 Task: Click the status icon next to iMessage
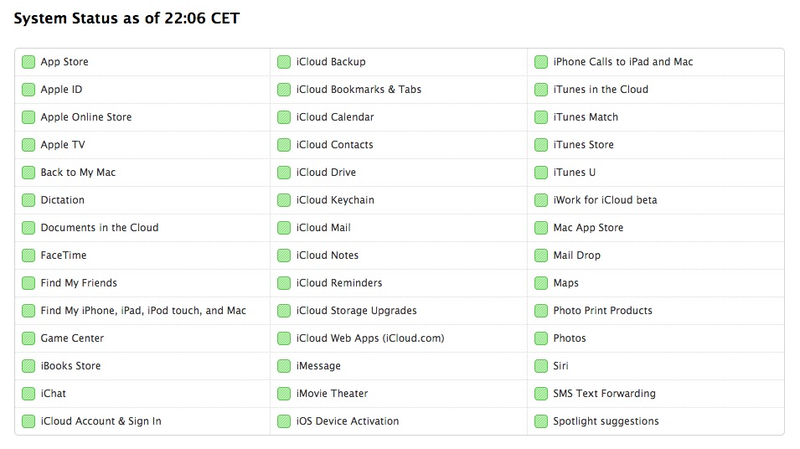tap(284, 366)
